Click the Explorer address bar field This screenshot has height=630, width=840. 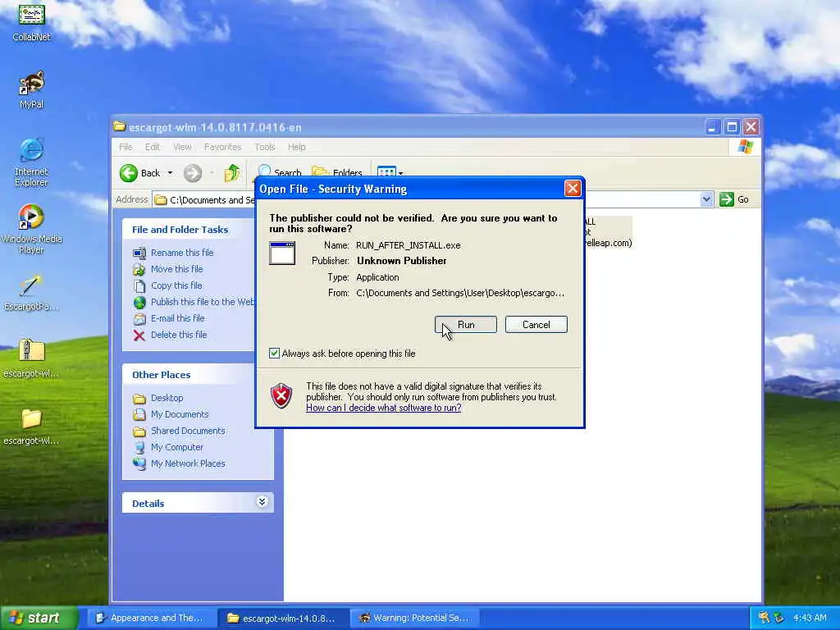[433, 199]
